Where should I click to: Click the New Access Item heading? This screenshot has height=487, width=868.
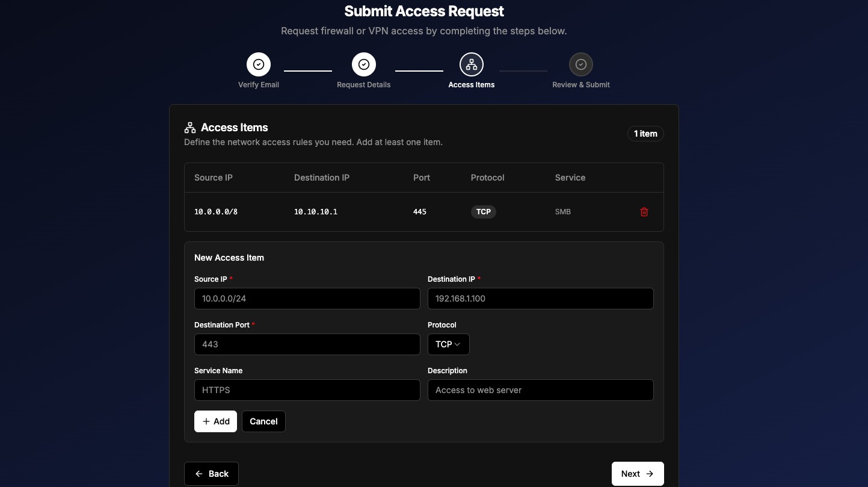[229, 258]
